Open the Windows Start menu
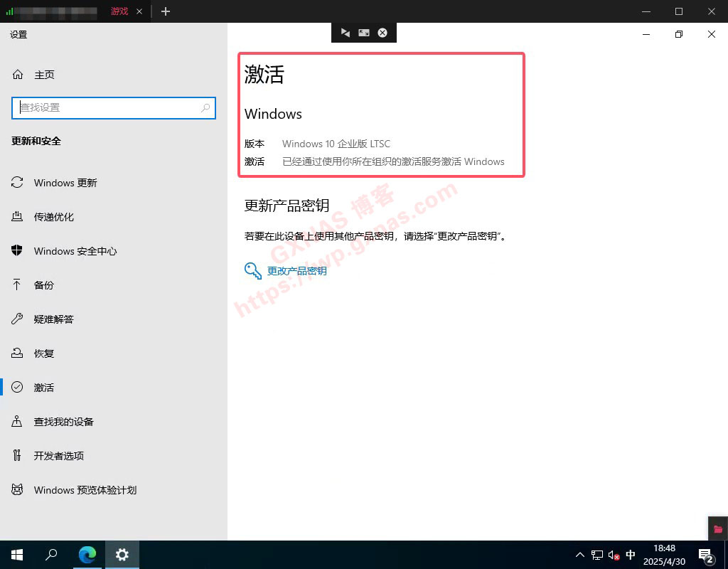The height and width of the screenshot is (569, 728). click(17, 555)
